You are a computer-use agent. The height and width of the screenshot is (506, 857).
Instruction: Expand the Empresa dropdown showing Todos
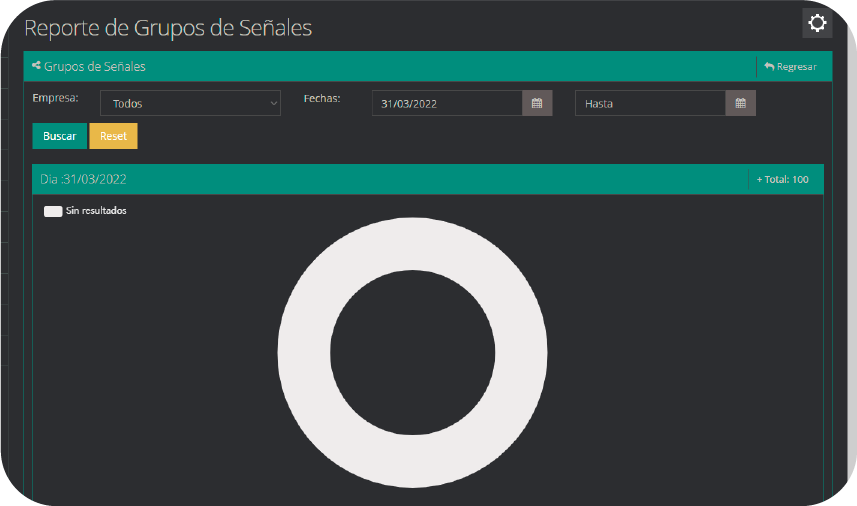pos(190,103)
